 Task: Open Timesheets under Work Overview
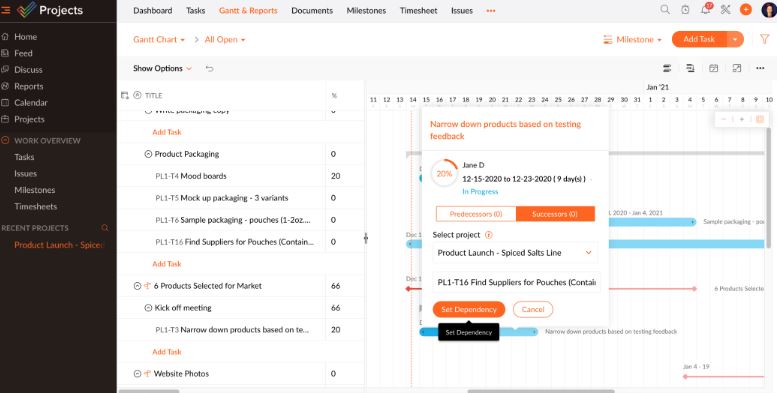click(x=35, y=207)
